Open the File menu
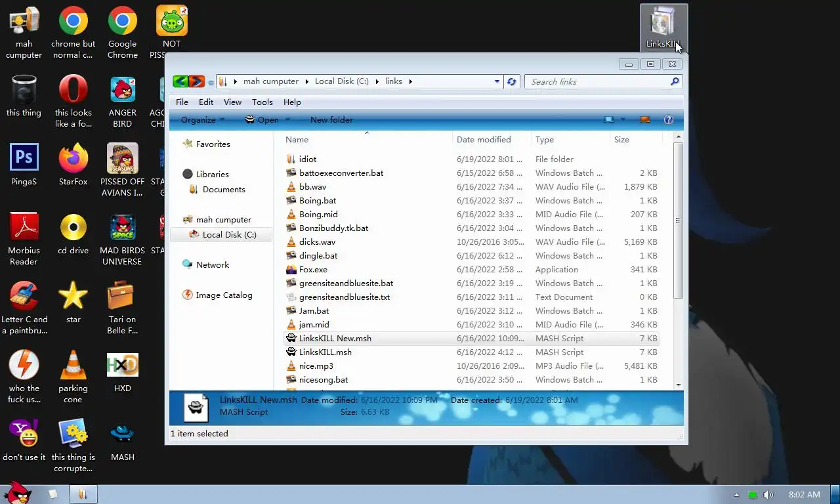This screenshot has width=840, height=504. tap(182, 102)
